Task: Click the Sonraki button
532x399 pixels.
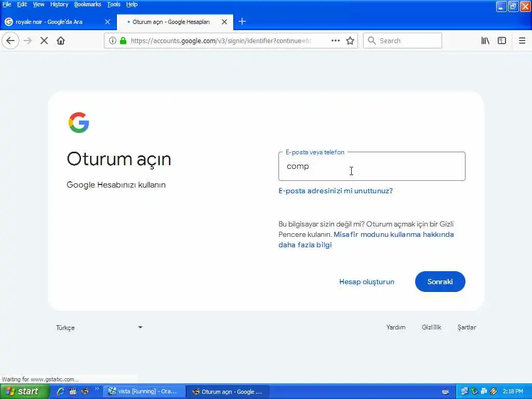Action: (x=440, y=282)
